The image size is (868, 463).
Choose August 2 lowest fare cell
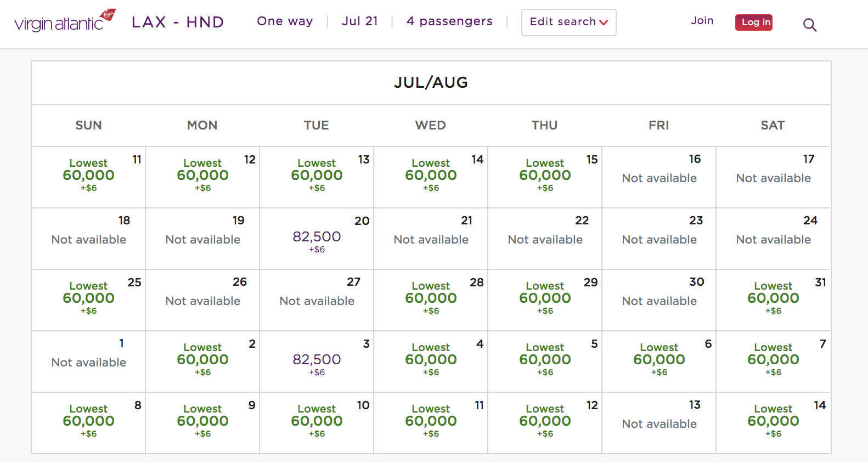202,360
